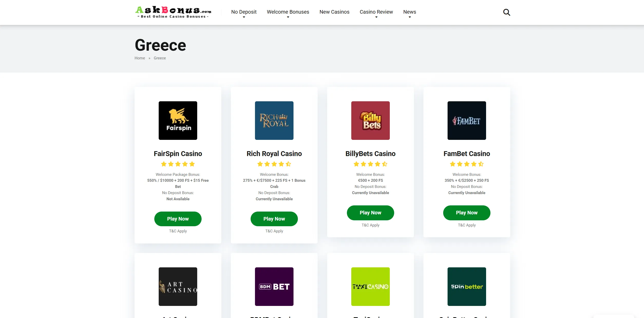Expand the No Deposit dropdown menu
Viewport: 644px width, 318px height.
pos(244,12)
